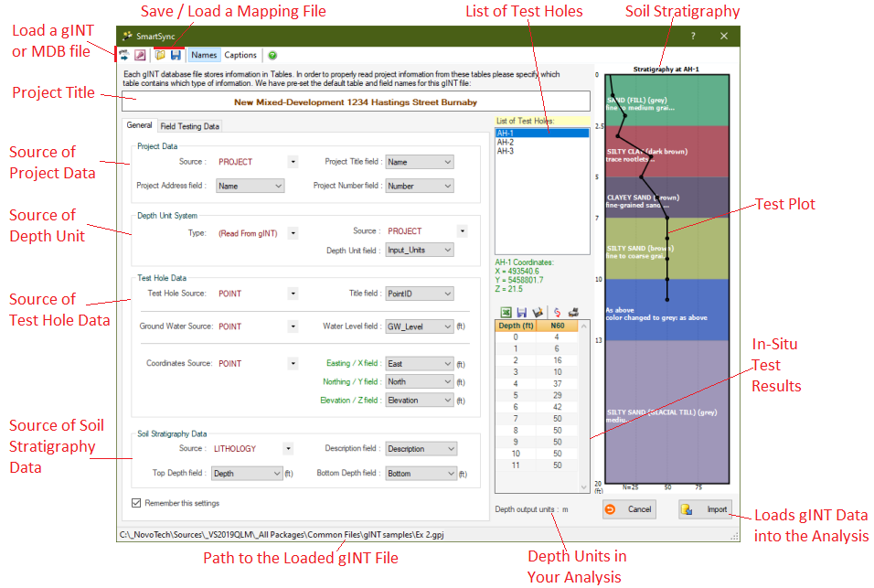Click the purple SILTY SAND (GLACIAL TILL) layer
Image resolution: width=874 pixels, height=588 pixels.
(667, 412)
